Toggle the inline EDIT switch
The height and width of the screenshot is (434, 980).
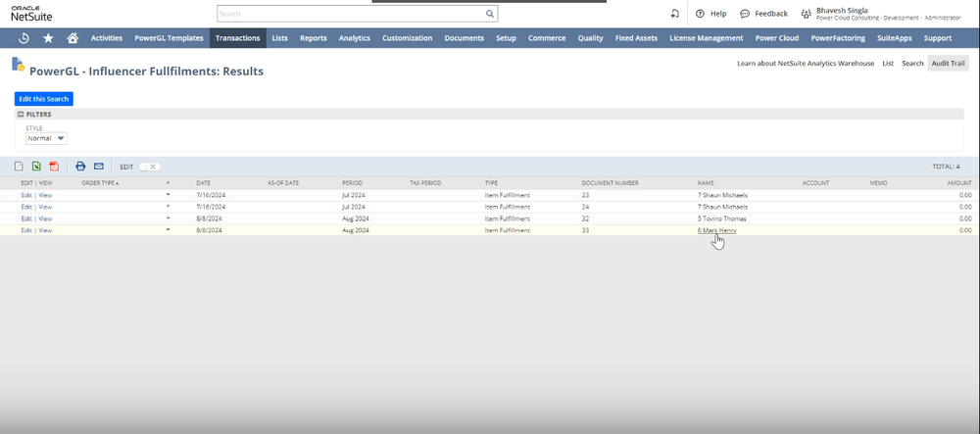[149, 167]
